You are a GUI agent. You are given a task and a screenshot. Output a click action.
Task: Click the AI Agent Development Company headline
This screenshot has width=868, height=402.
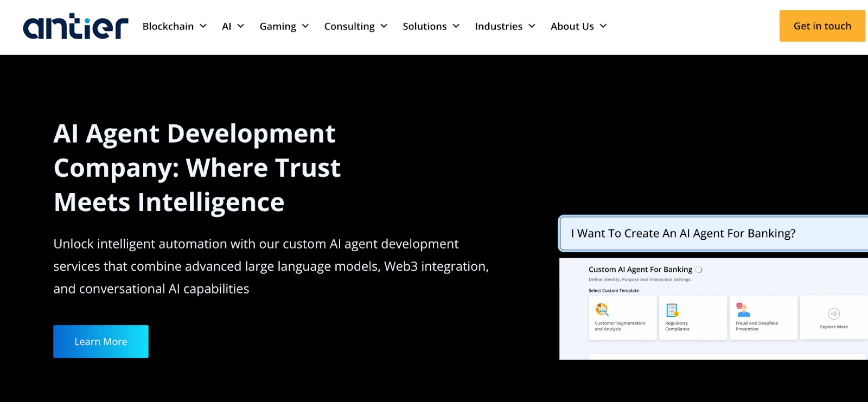(x=197, y=168)
